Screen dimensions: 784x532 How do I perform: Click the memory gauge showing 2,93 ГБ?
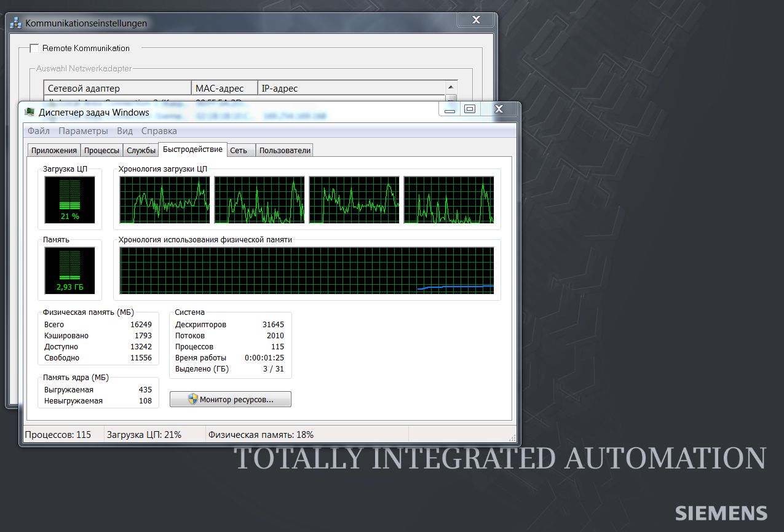pyautogui.click(x=70, y=271)
